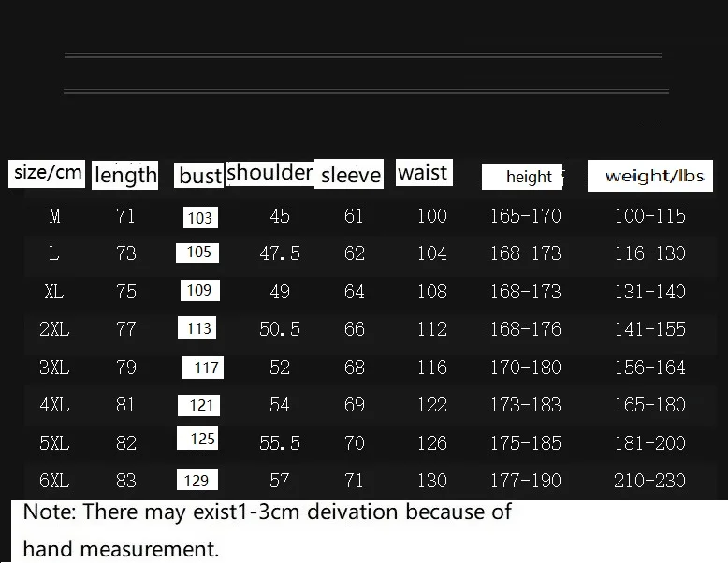This screenshot has width=728, height=563.
Task: Click length value '71' in the M row
Action: pos(125,216)
